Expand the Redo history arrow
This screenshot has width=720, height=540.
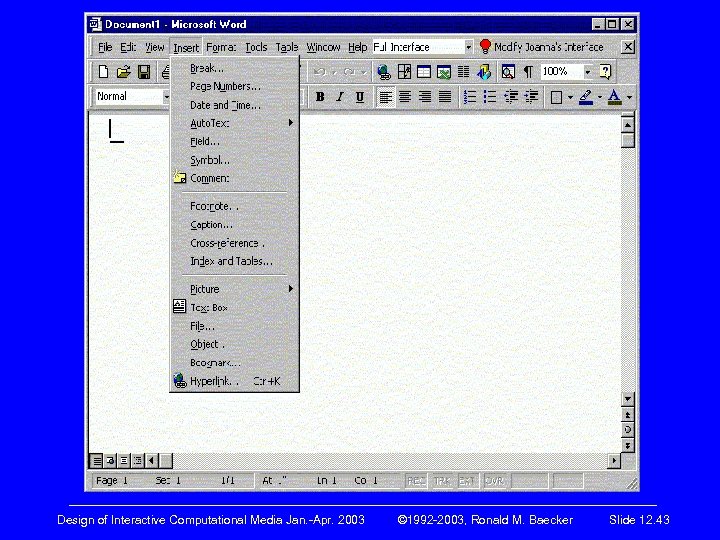pos(364,72)
